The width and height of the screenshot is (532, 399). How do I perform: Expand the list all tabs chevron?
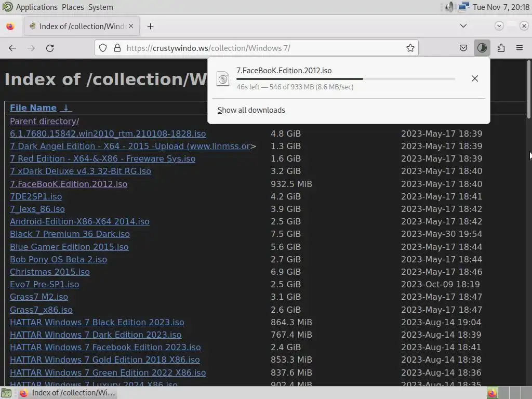click(x=463, y=26)
